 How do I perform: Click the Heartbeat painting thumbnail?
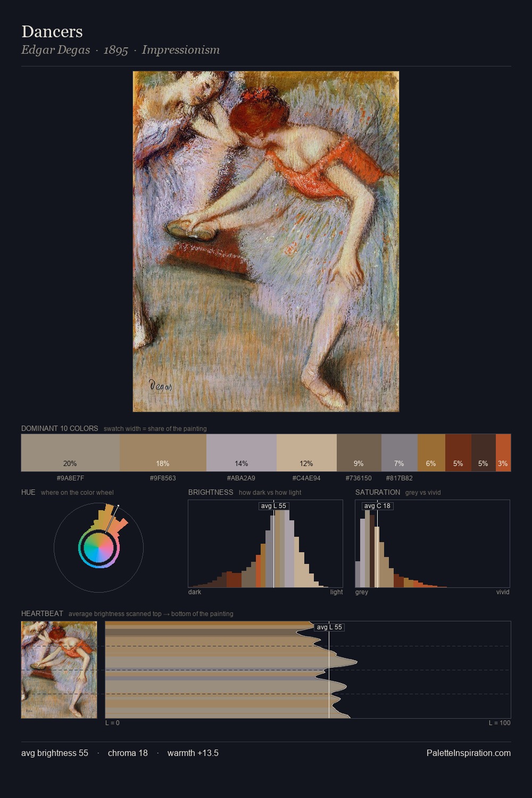click(x=59, y=670)
